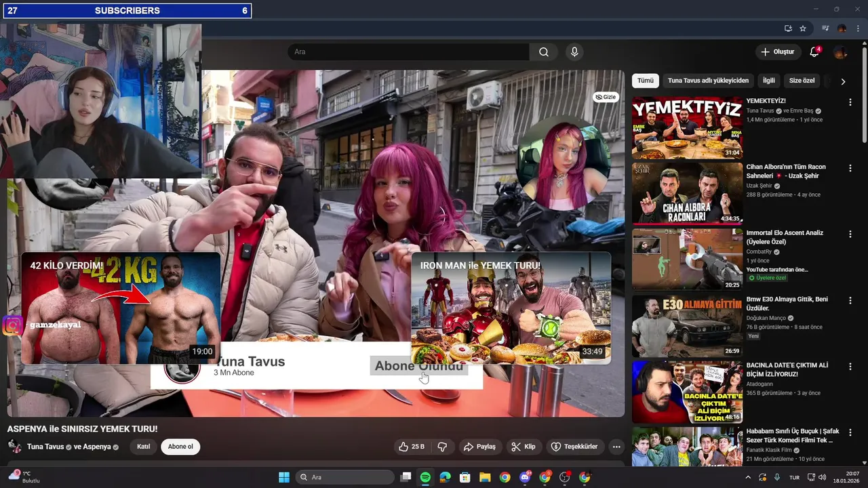
Task: Open options menu for Hababam Sınıfı video
Action: (x=850, y=432)
